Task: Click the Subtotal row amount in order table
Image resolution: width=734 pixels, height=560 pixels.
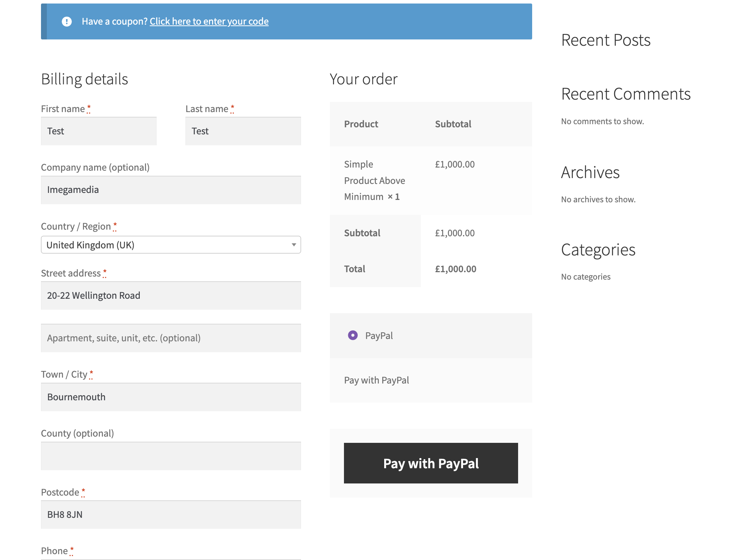Action: (x=455, y=233)
